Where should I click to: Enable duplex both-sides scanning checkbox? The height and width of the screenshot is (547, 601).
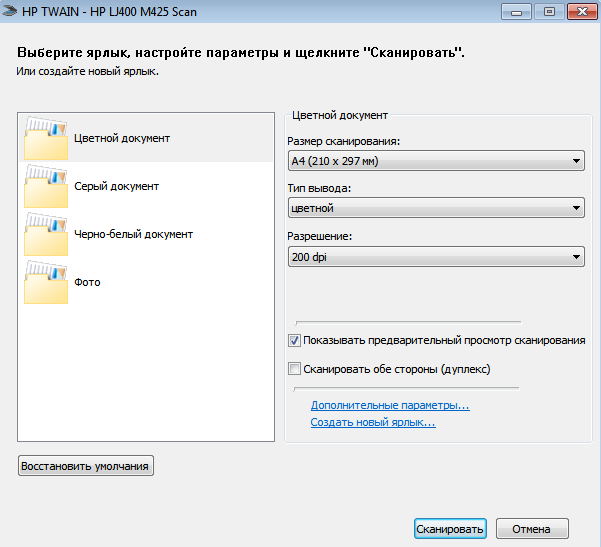coord(294,368)
